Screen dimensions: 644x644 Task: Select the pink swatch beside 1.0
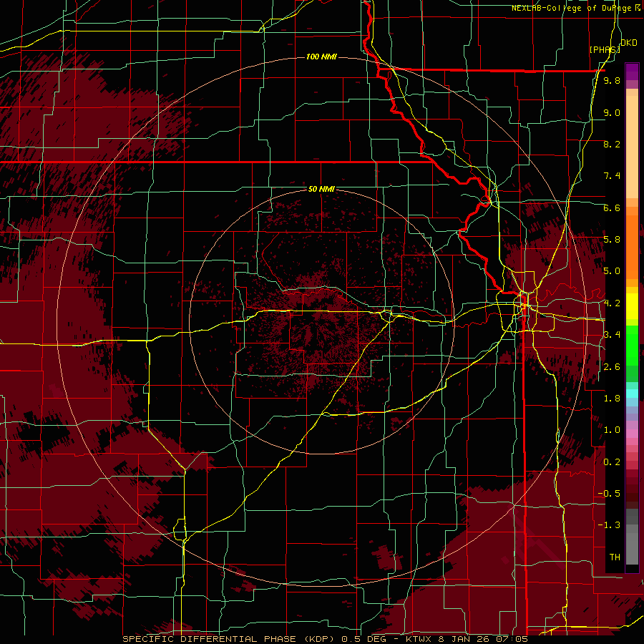[632, 433]
